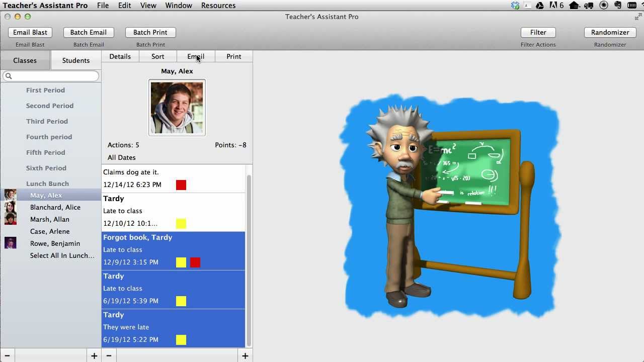Click Allan Marsh's avatar in the list

coord(11,219)
